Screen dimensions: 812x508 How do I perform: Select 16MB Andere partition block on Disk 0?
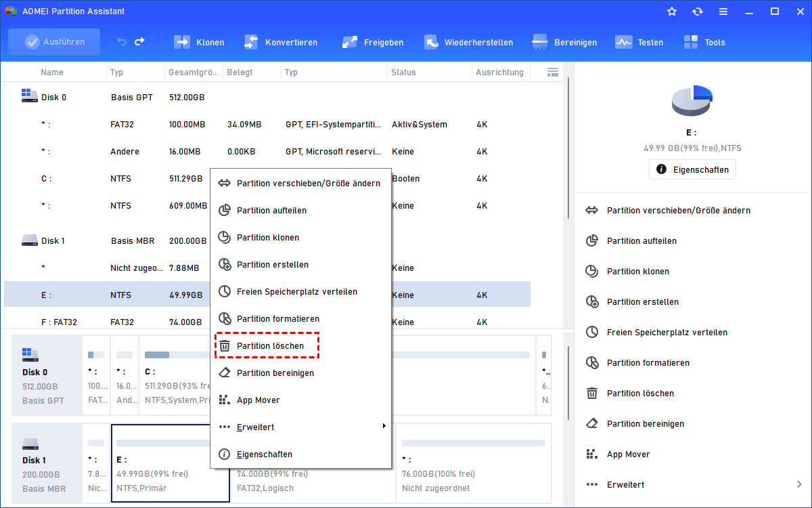(124, 375)
